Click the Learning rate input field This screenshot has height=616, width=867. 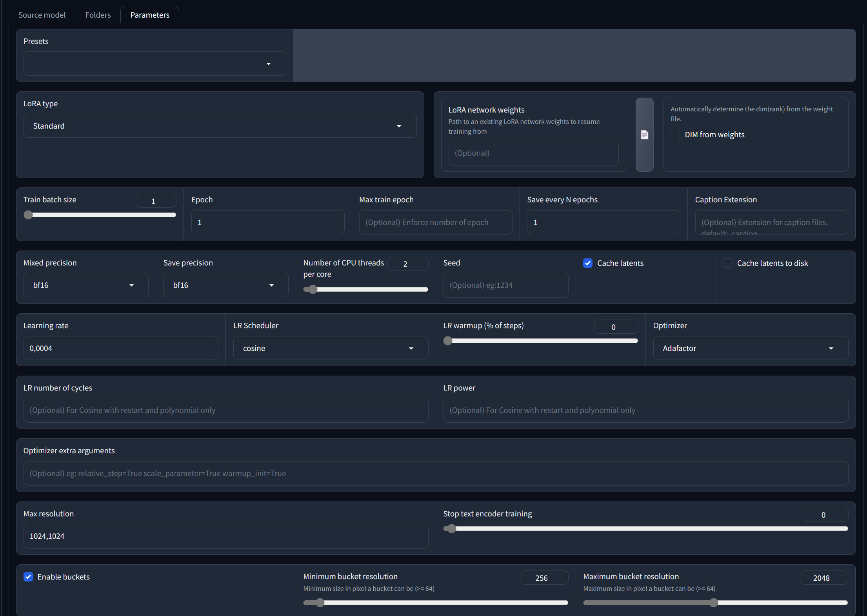coord(120,348)
